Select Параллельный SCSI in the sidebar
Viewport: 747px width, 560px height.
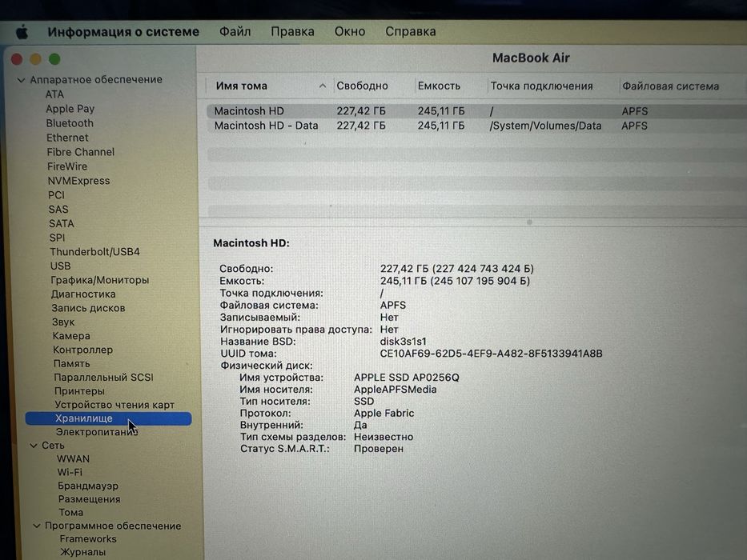(103, 378)
